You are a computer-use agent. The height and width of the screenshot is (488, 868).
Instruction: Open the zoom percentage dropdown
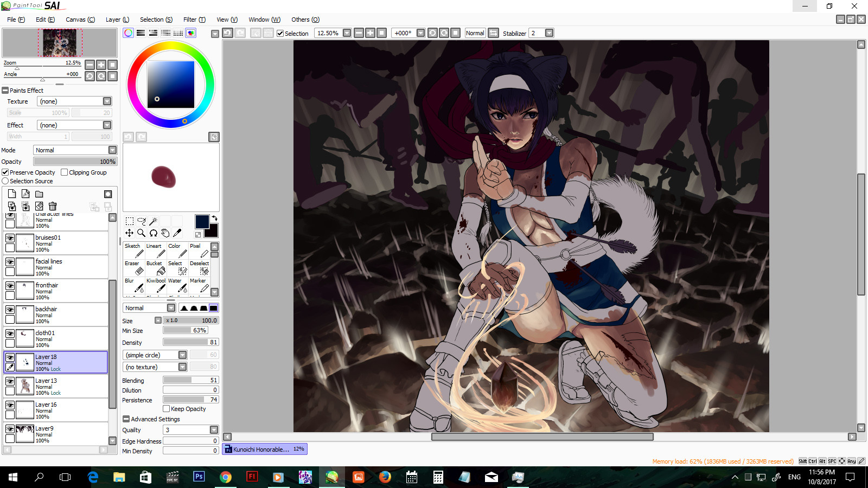[347, 33]
